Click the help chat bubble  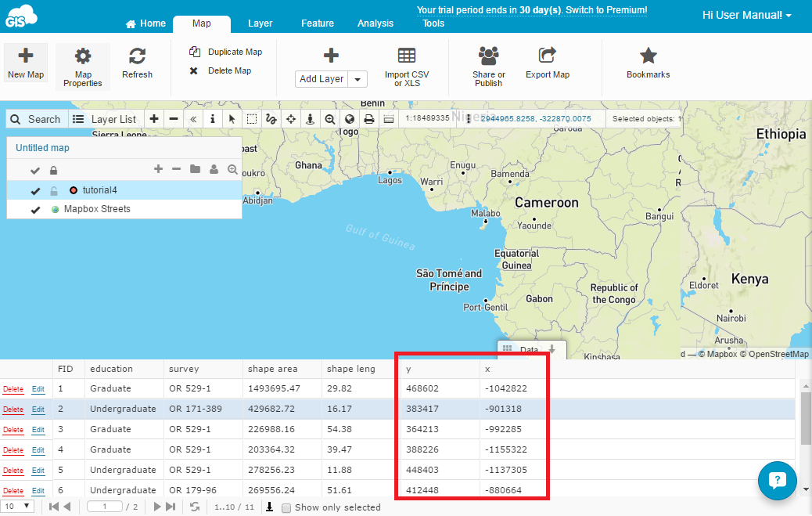778,481
